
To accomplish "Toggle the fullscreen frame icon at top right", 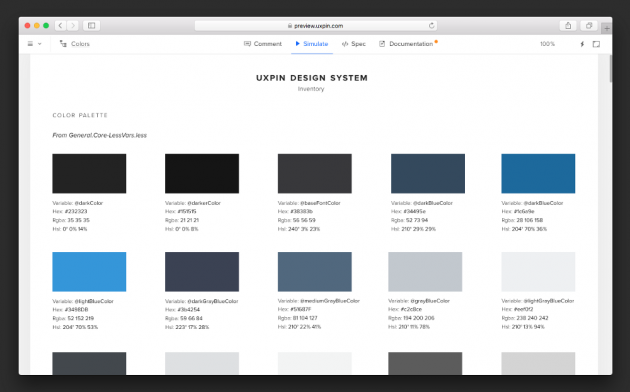I will point(596,44).
